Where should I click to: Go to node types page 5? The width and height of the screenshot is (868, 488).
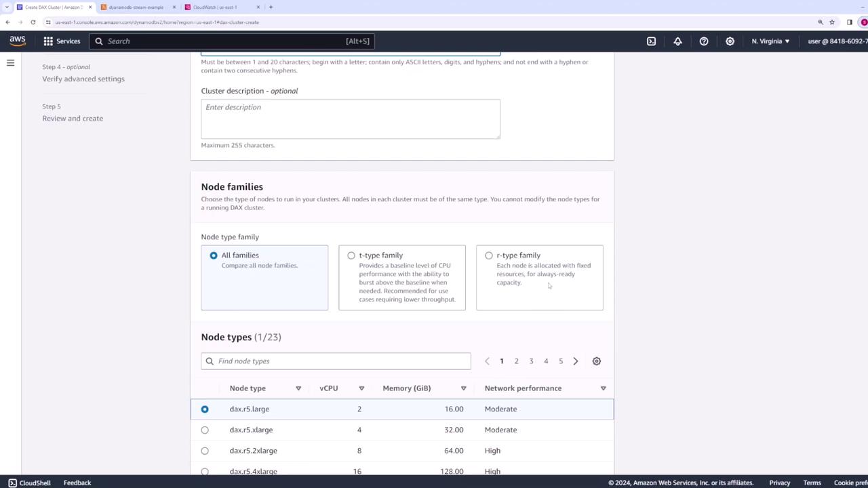click(x=561, y=361)
